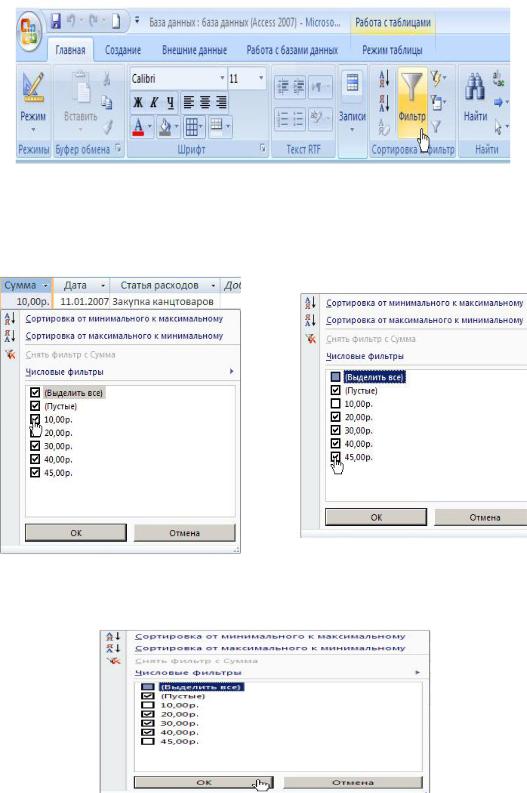Click Отмена in the menu under Сумма column
527x793 pixels.
185,533
